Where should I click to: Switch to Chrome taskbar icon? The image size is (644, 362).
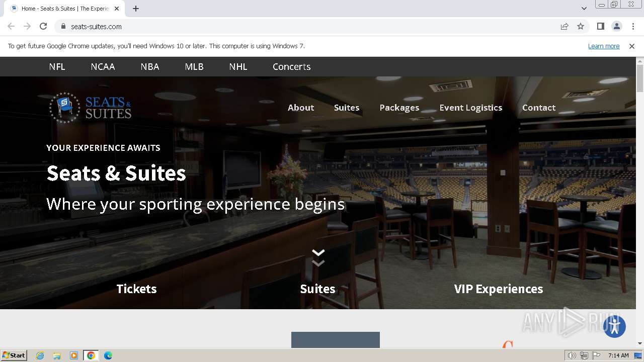coord(91,355)
